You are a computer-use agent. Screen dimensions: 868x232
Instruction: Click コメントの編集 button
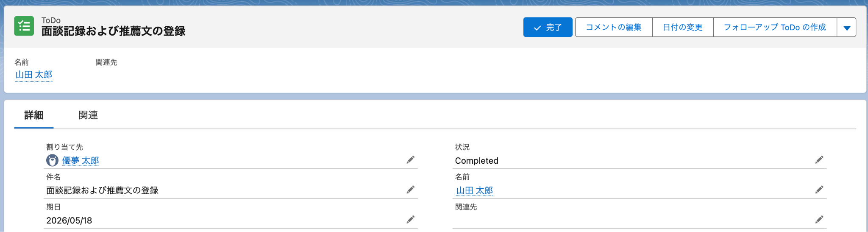click(x=613, y=27)
